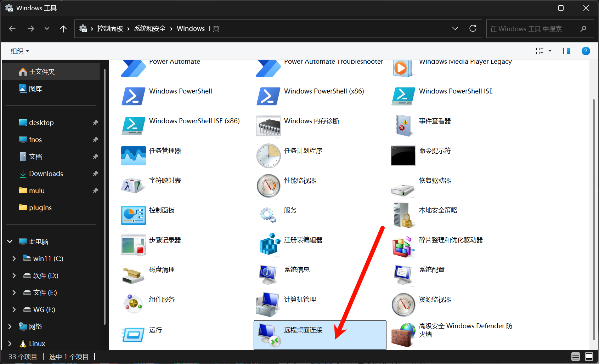Switch to details view in status bar
The width and height of the screenshot is (599, 364).
576,357
